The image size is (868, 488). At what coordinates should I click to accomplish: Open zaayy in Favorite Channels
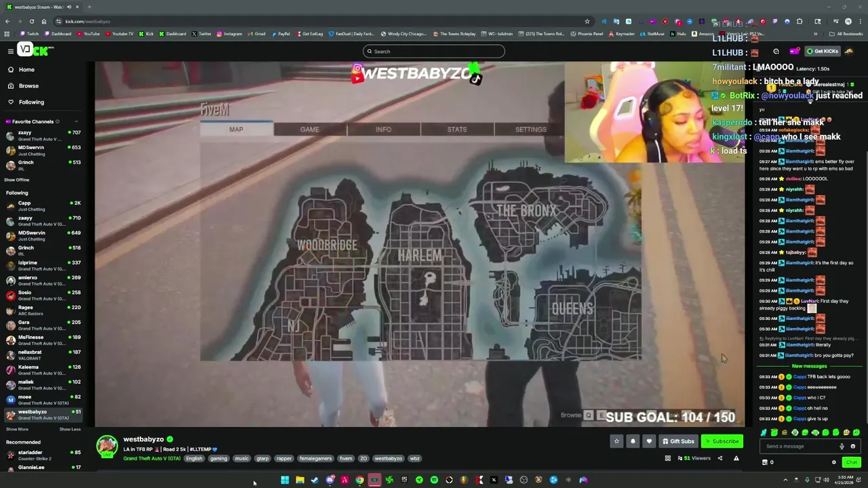[x=42, y=136]
